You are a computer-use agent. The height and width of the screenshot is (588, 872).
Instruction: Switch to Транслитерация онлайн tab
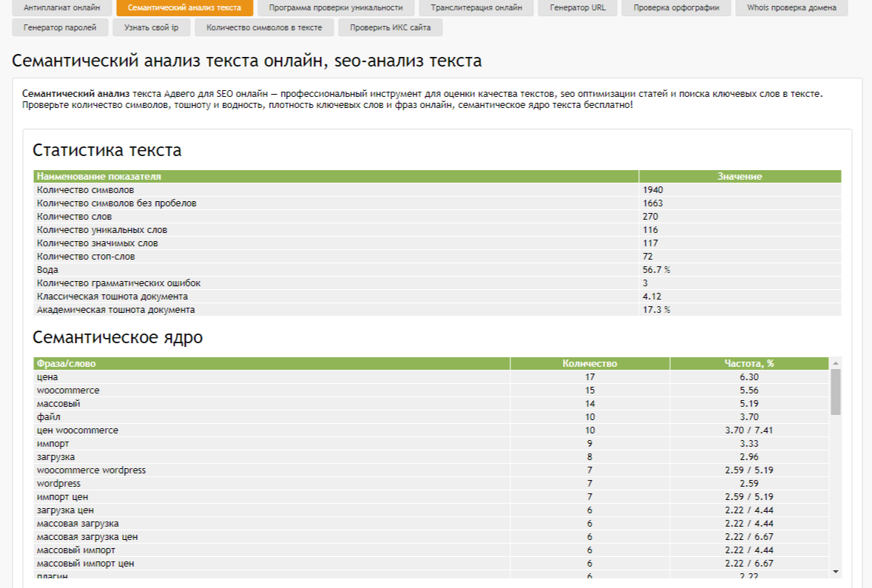point(476,8)
